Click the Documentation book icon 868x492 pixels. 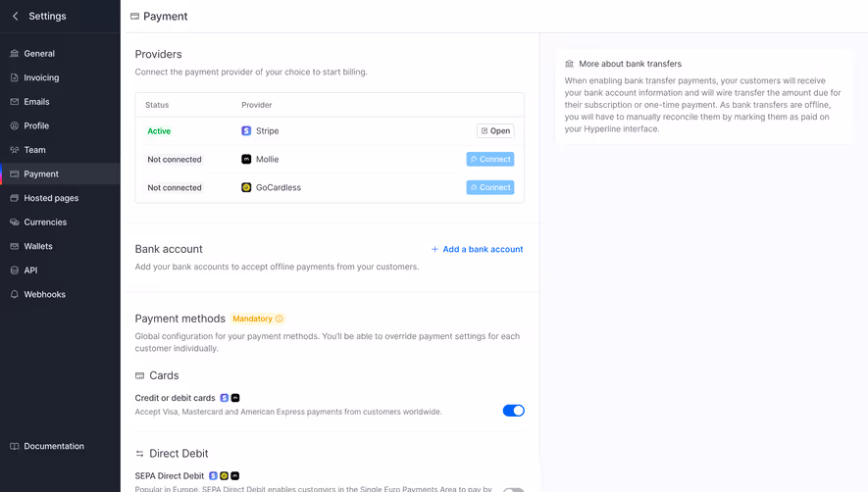(x=15, y=446)
